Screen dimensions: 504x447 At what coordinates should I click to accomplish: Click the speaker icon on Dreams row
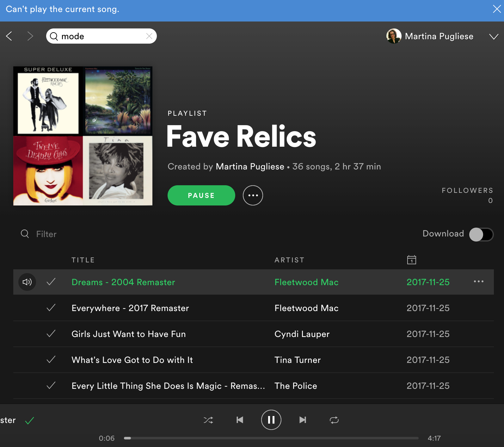pyautogui.click(x=27, y=282)
